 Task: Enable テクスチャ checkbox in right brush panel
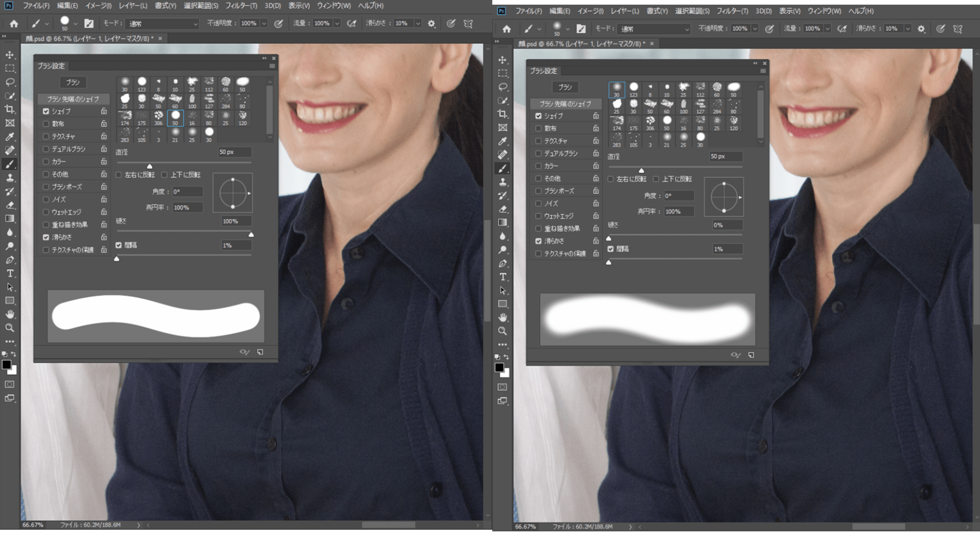coord(538,141)
